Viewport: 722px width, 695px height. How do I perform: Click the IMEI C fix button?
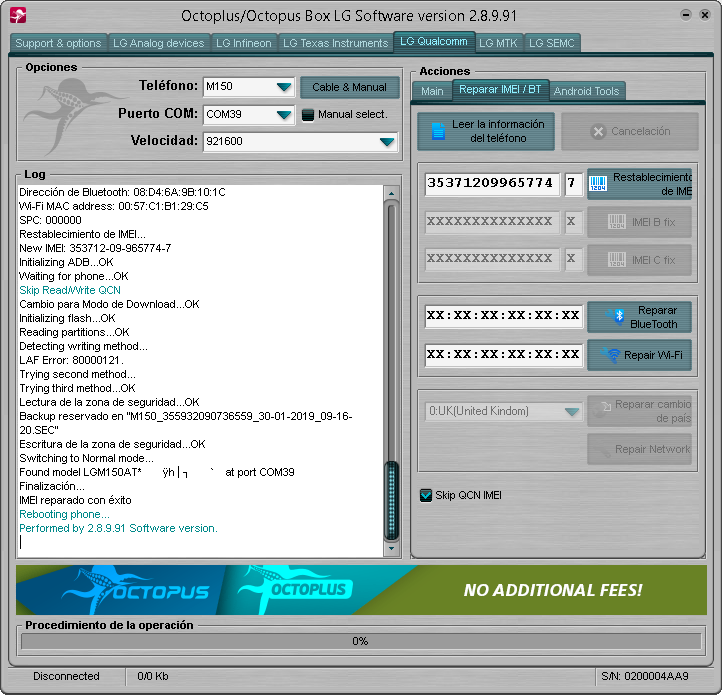click(639, 260)
